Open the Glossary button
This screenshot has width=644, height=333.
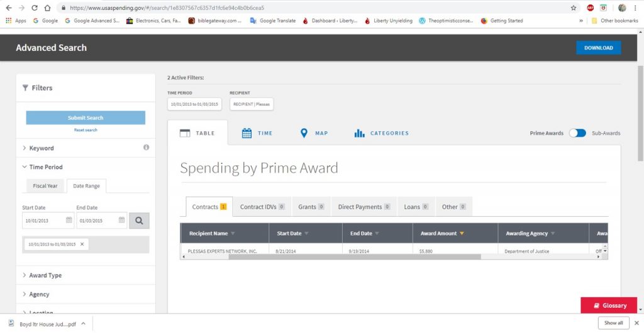click(609, 305)
